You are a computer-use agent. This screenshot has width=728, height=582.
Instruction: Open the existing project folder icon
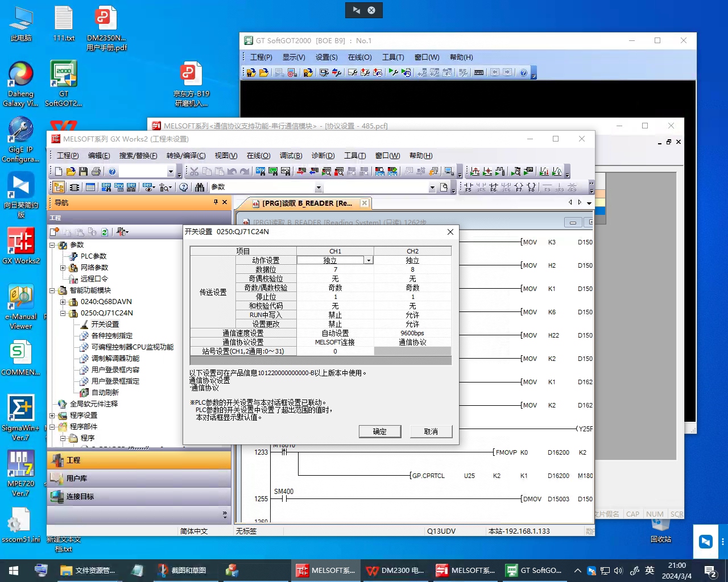tap(71, 172)
